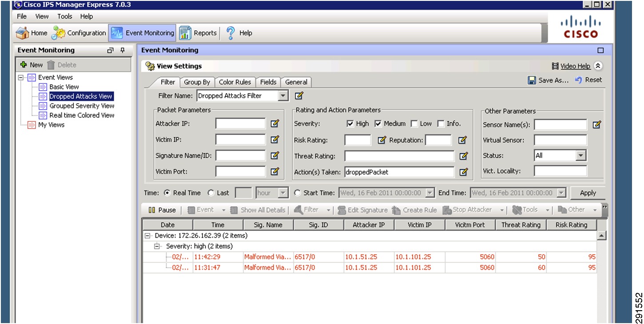Enable the Info. severity checkbox

[441, 124]
